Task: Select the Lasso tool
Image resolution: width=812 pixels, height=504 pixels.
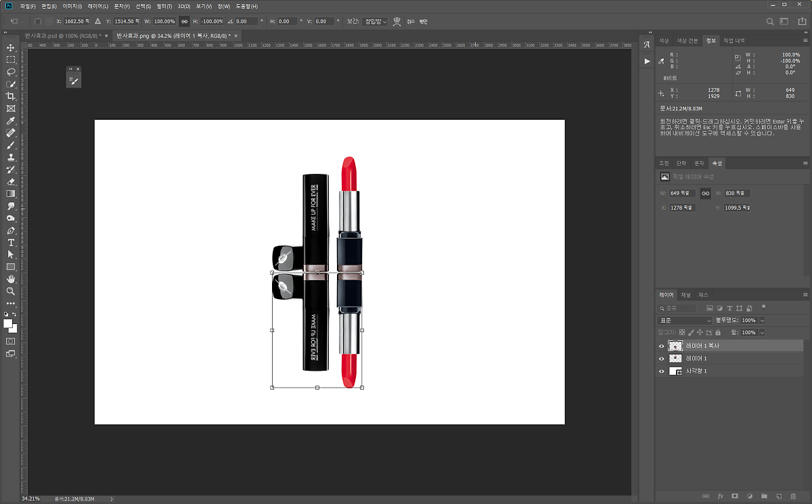Action: pos(11,72)
